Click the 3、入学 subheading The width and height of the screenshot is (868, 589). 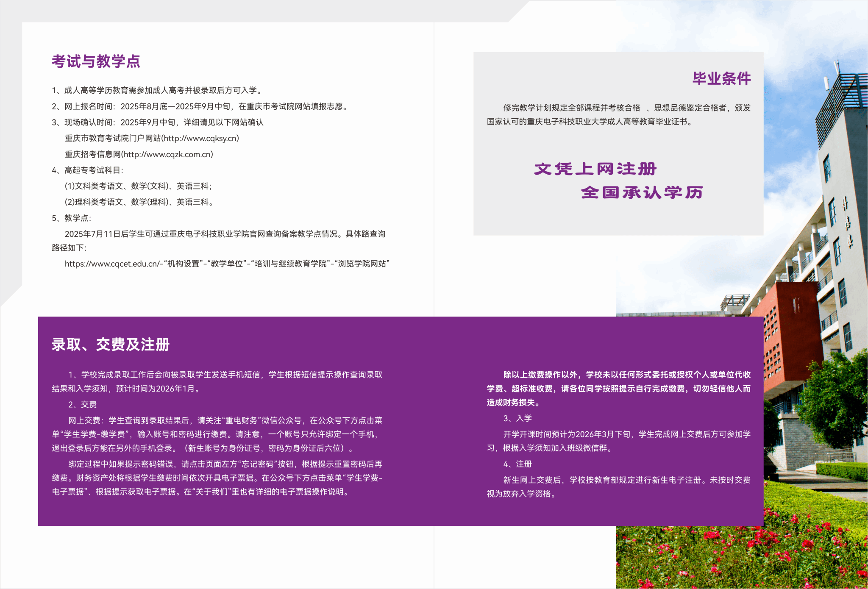pos(517,419)
